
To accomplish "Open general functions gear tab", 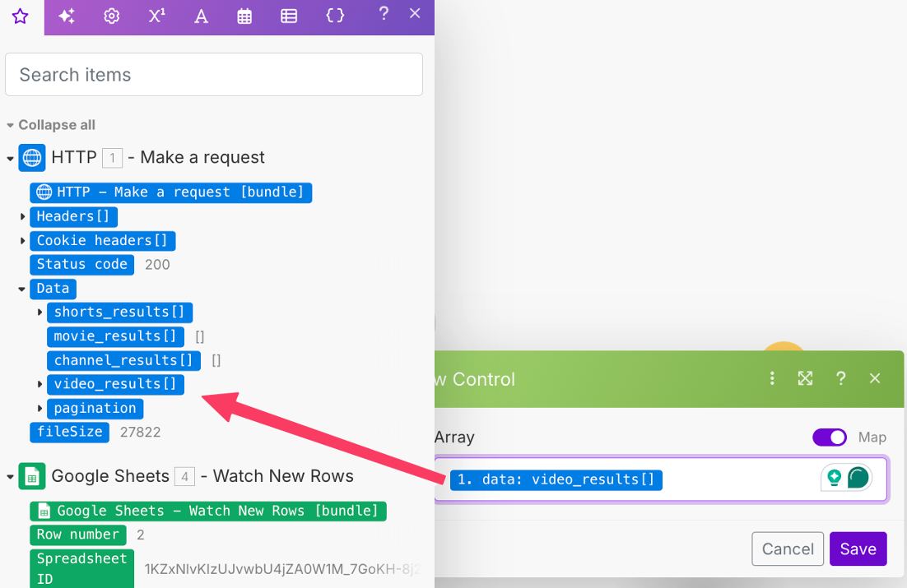I will click(111, 16).
